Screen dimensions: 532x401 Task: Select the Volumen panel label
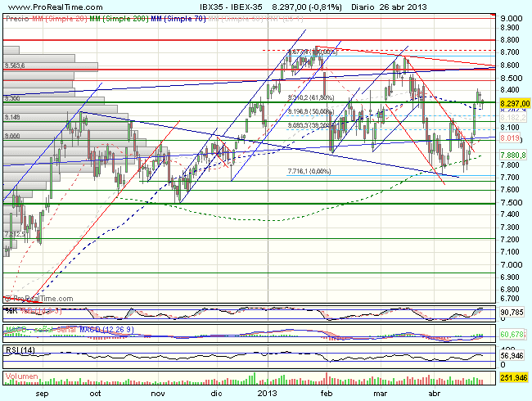click(21, 376)
